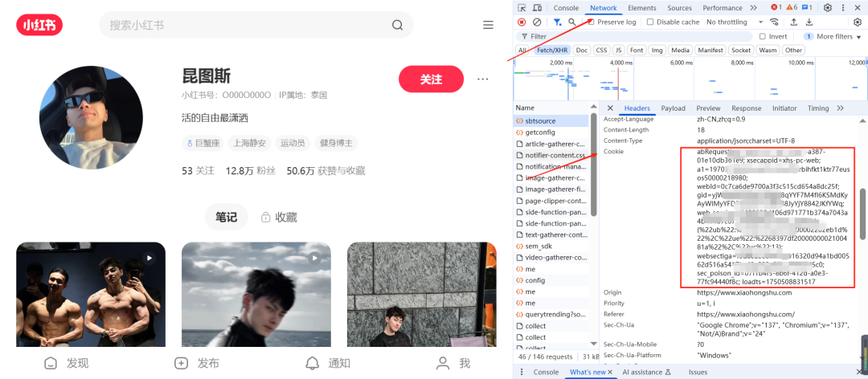Go to 发现 in bottom navigation
Screen dimensions: 868x379
point(67,363)
